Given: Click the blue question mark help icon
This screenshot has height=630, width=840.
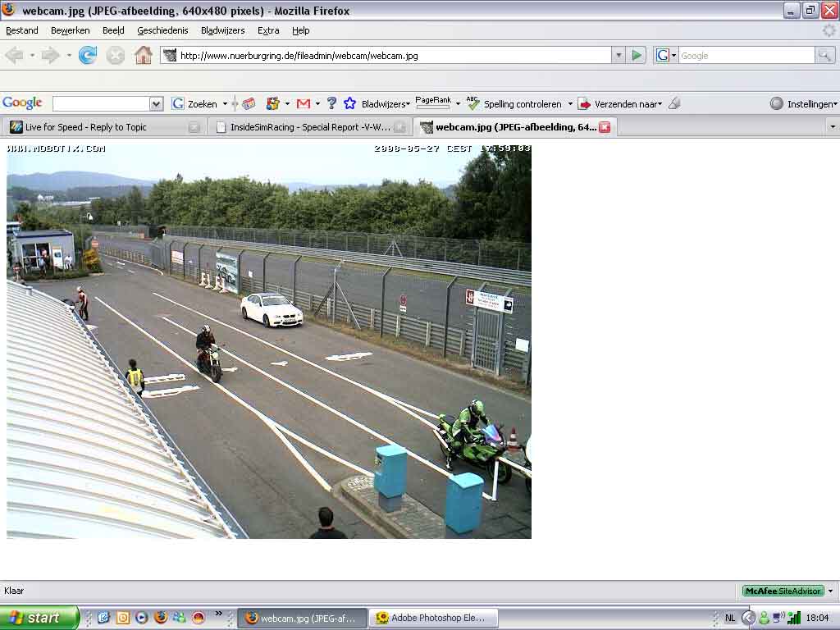Looking at the screenshot, I should coord(331,103).
